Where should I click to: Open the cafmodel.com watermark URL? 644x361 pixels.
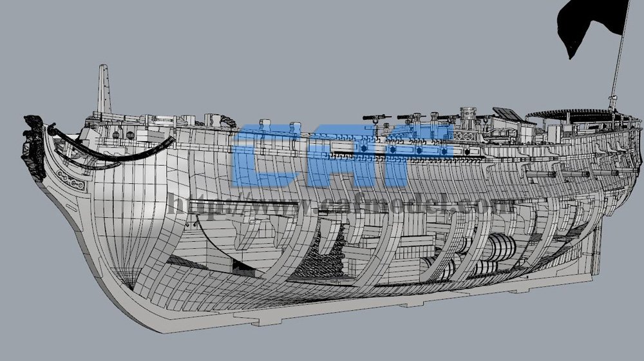tap(341, 206)
